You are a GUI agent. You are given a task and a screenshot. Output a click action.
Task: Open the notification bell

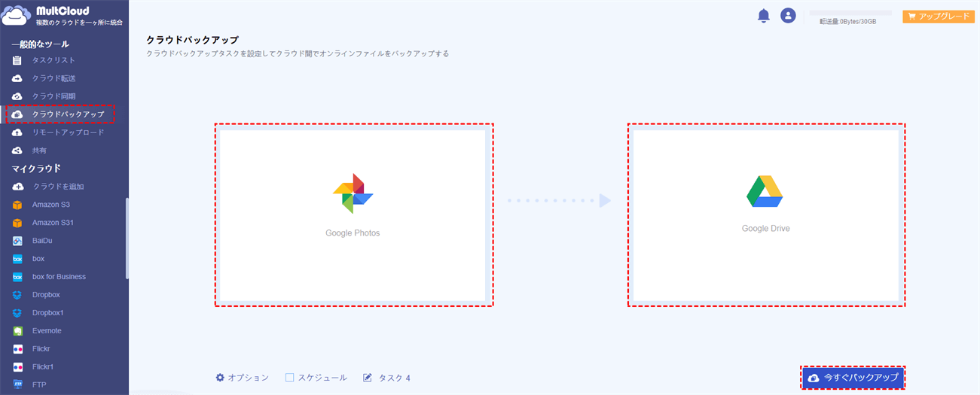(x=764, y=16)
